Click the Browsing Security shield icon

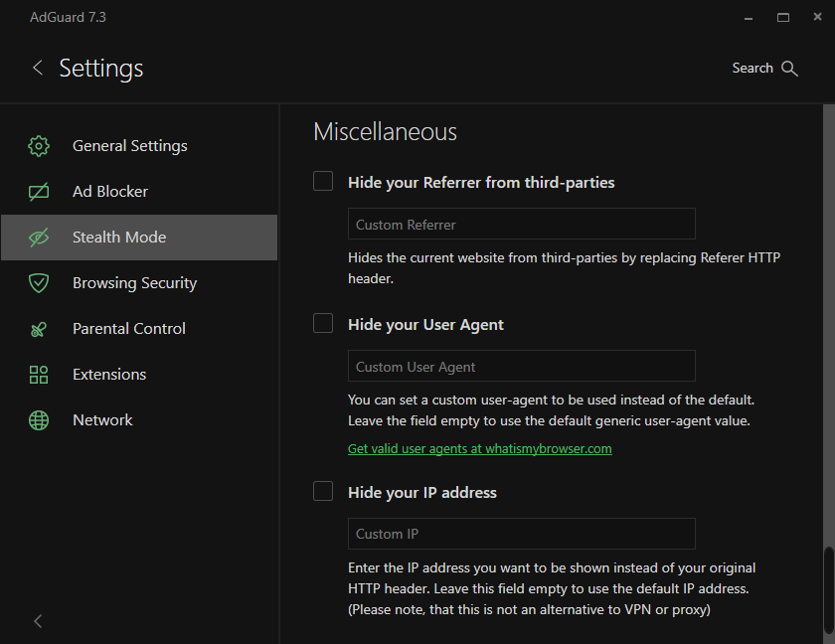click(x=39, y=283)
